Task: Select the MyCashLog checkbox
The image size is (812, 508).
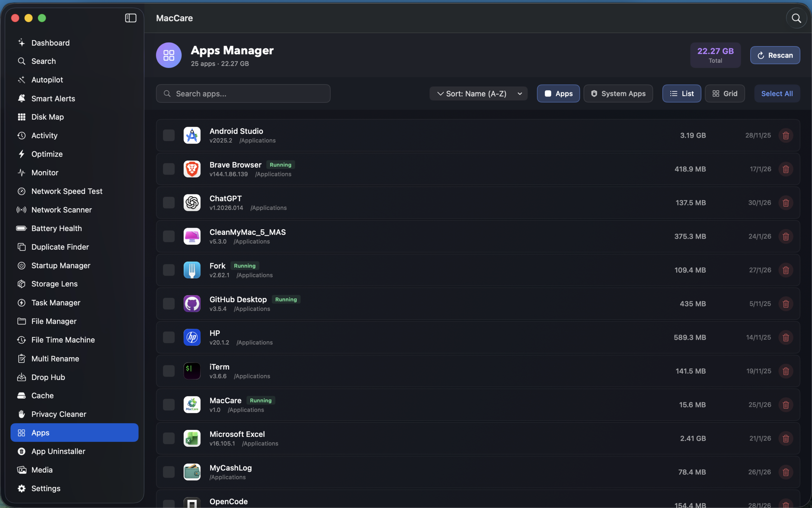Action: coord(169,472)
